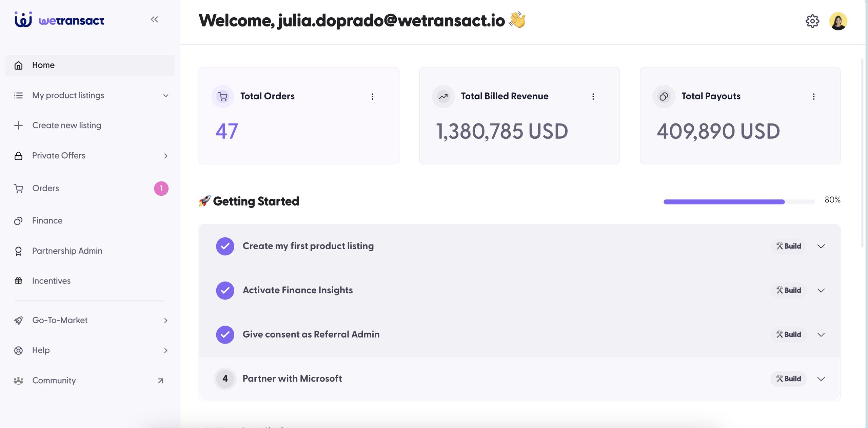This screenshot has width=868, height=428.
Task: Open the settings gear icon
Action: pos(812,21)
